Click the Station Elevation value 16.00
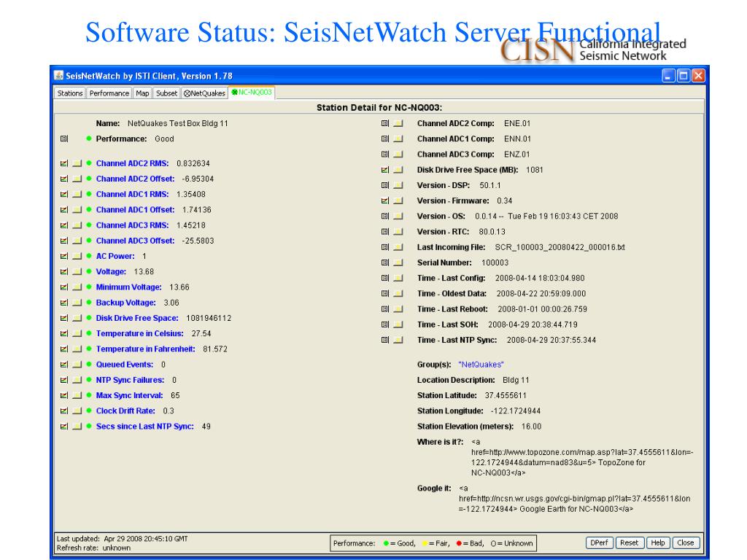This screenshot has height=560, width=747. [x=531, y=426]
